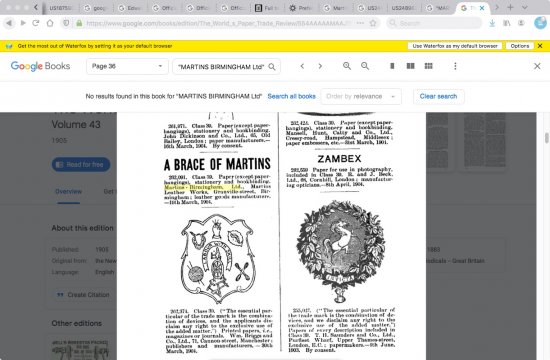550x360 pixels.
Task: Switch to the 'Mart' tab
Action: click(337, 8)
